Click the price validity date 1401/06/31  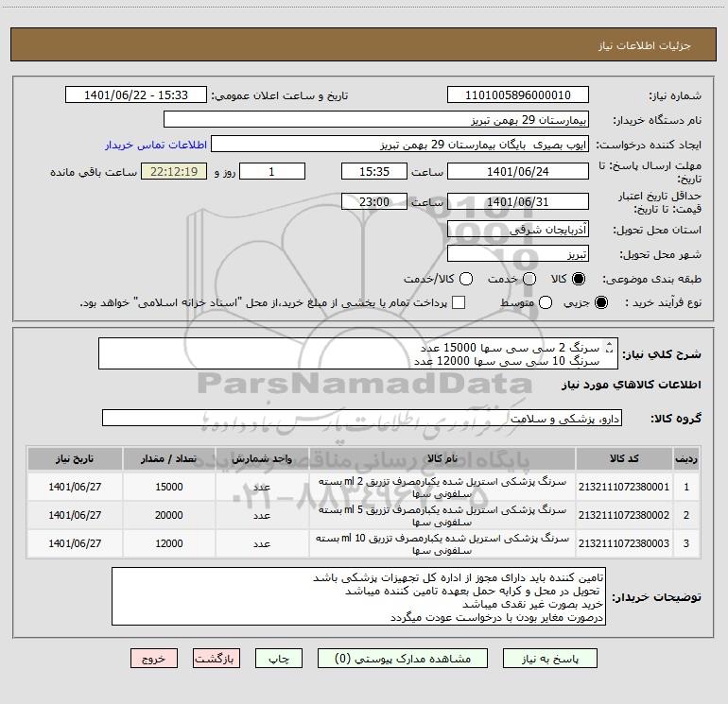pos(518,201)
